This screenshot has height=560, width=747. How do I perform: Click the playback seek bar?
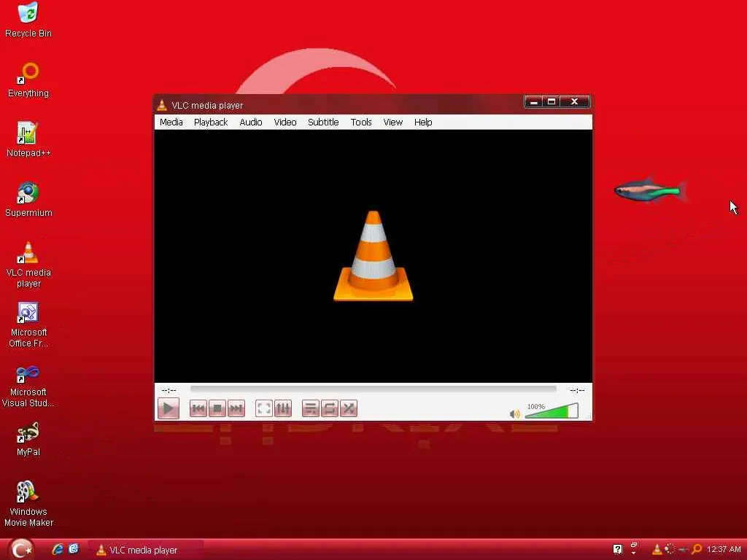tap(373, 389)
